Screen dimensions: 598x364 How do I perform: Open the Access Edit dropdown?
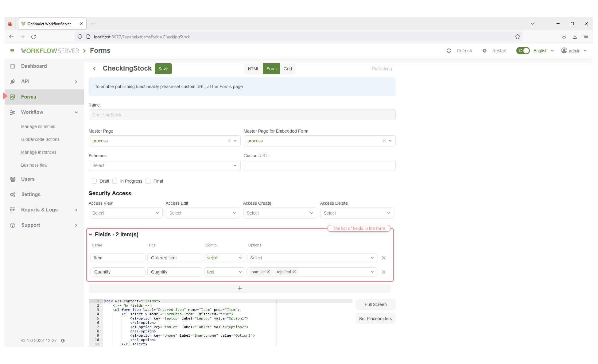click(x=203, y=213)
